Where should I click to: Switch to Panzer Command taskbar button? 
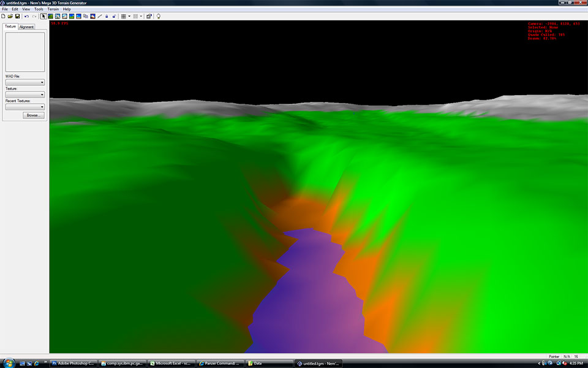tap(221, 363)
